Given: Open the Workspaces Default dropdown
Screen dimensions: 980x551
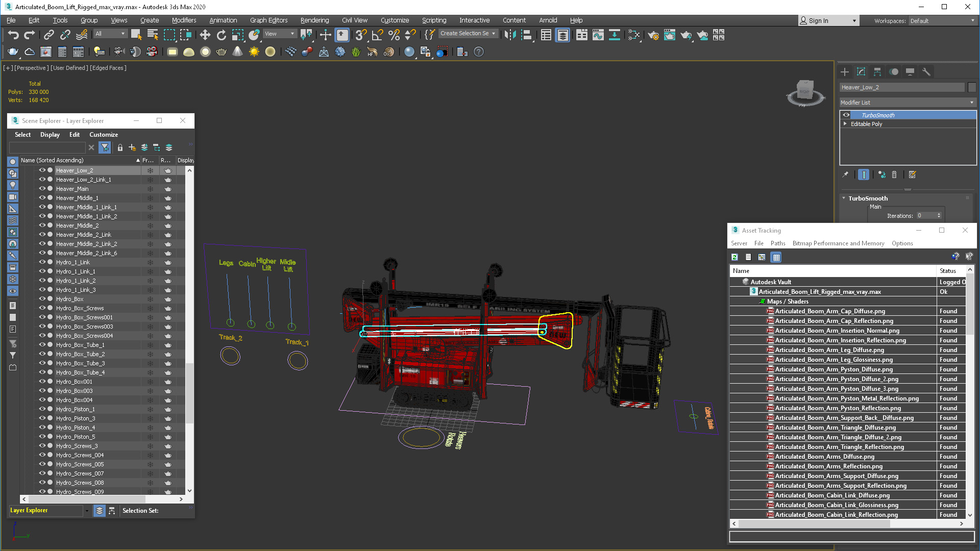Looking at the screenshot, I should click(x=942, y=21).
